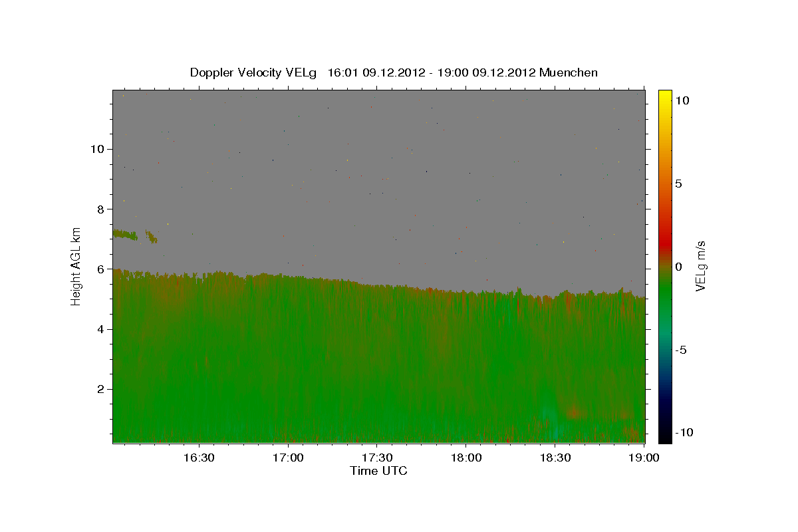
Task: Click the colorbar value 5 label
Action: [678, 184]
